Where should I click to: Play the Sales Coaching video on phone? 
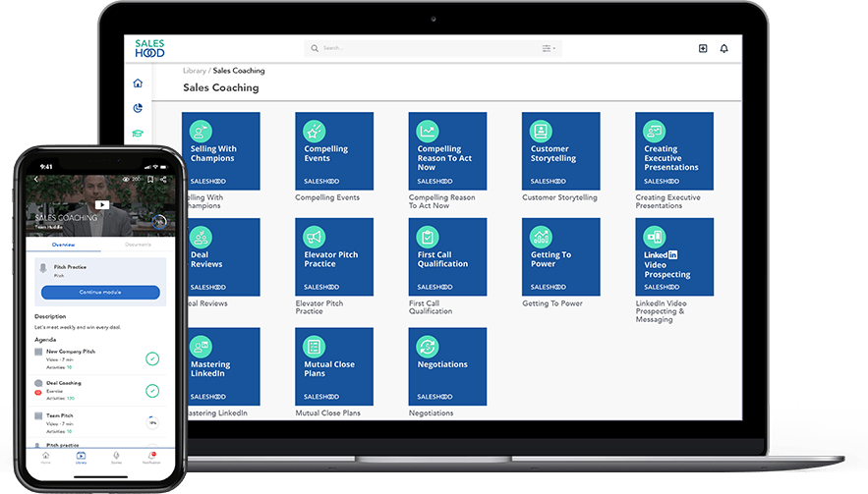(x=102, y=204)
